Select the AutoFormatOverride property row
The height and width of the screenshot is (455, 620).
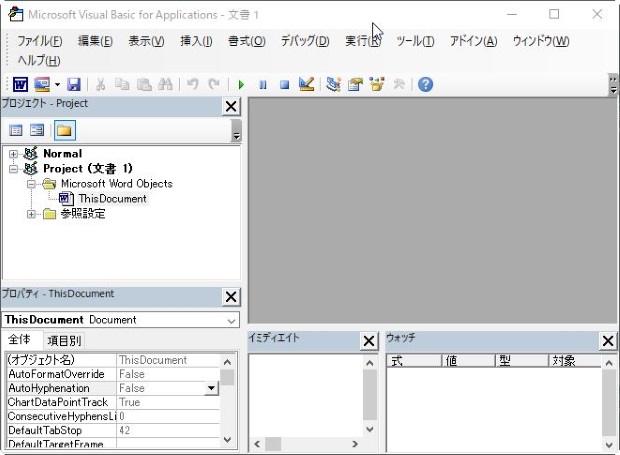coord(113,374)
